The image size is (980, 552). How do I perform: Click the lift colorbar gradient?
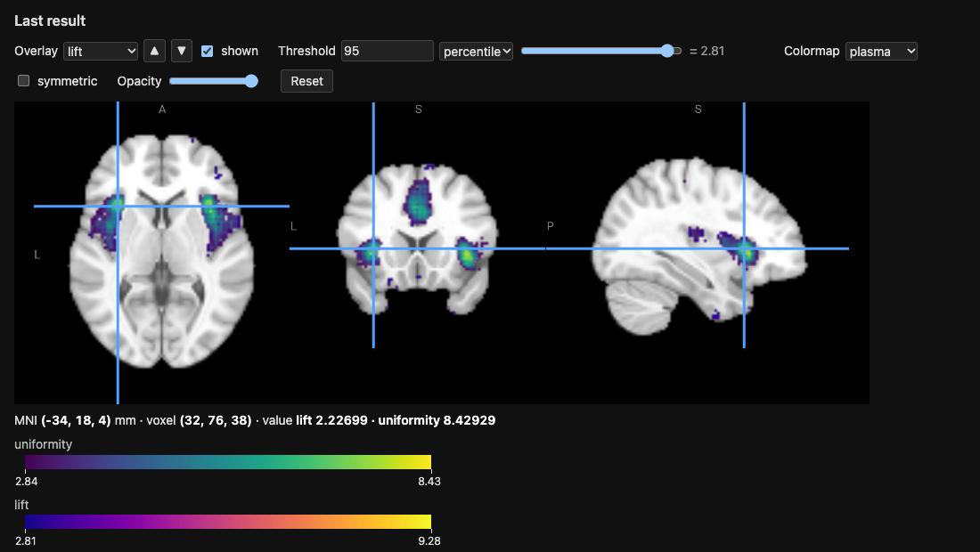coord(228,522)
